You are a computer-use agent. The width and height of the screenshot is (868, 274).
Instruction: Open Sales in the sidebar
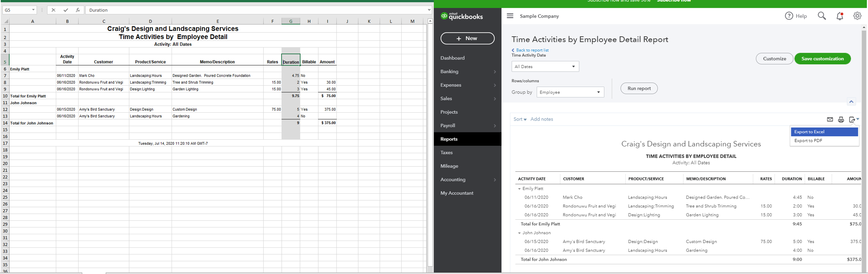[x=446, y=99]
